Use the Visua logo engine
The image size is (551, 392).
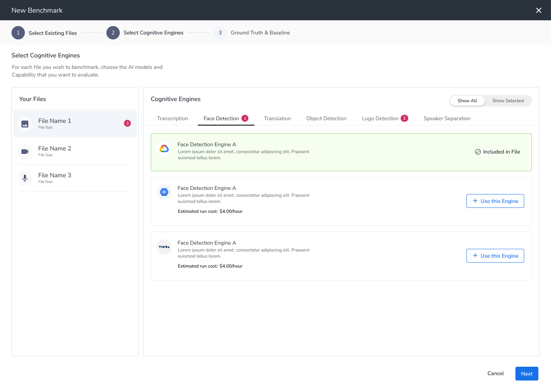(495, 256)
